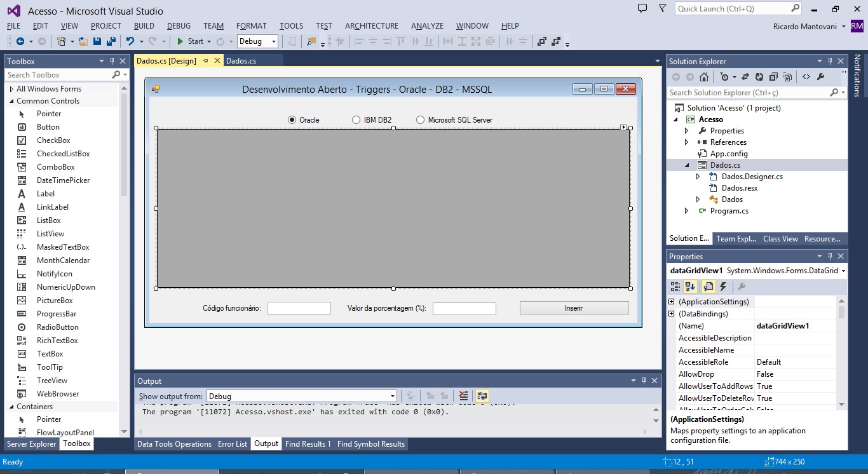Click the Home icon in Solution Explorer

click(703, 77)
